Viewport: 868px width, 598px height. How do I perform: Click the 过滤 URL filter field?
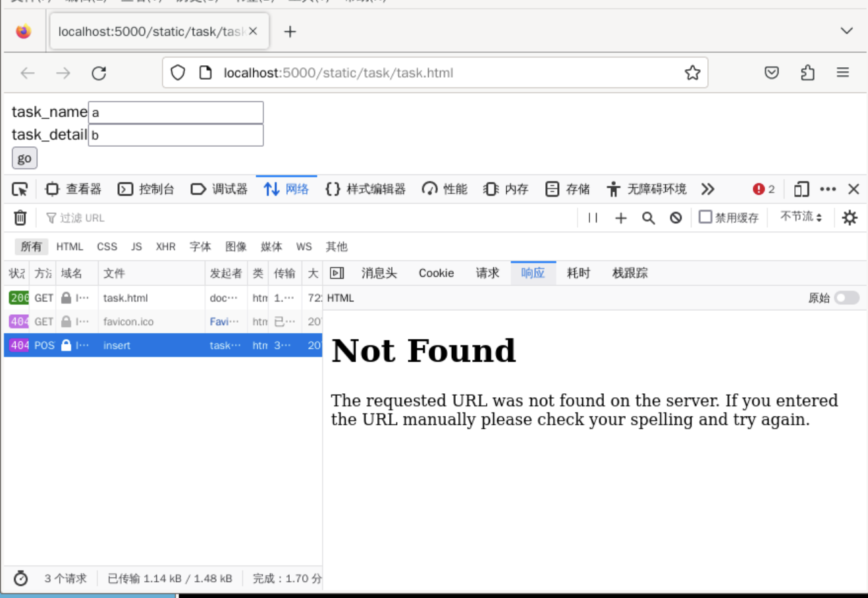pos(310,218)
